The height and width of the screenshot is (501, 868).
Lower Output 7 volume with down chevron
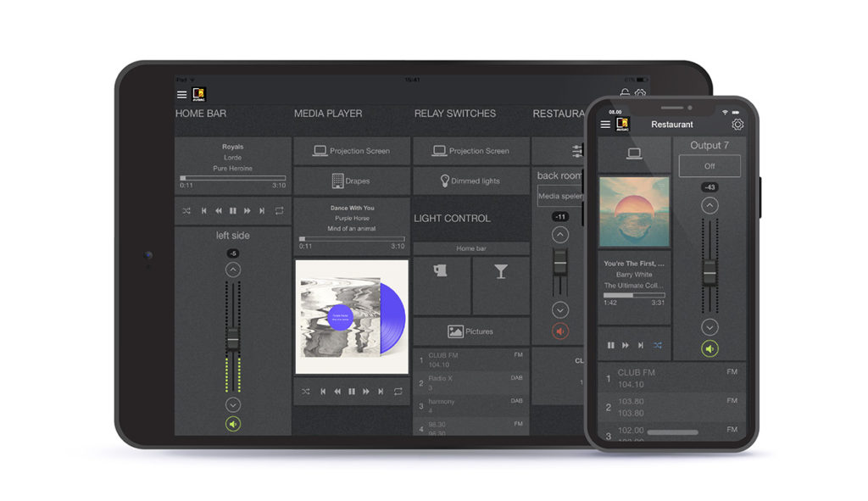click(709, 327)
